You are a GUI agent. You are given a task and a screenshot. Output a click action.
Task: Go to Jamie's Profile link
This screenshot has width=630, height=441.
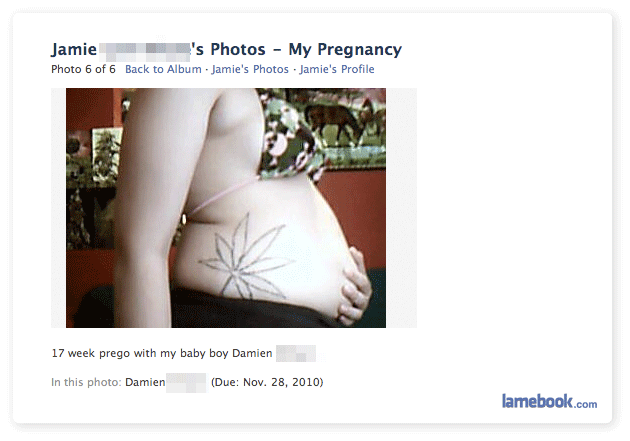pos(337,69)
